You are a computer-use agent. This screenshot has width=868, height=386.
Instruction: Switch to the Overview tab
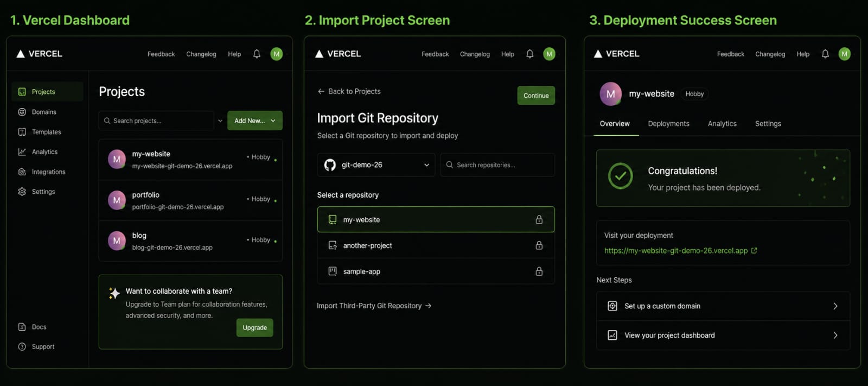pos(615,124)
